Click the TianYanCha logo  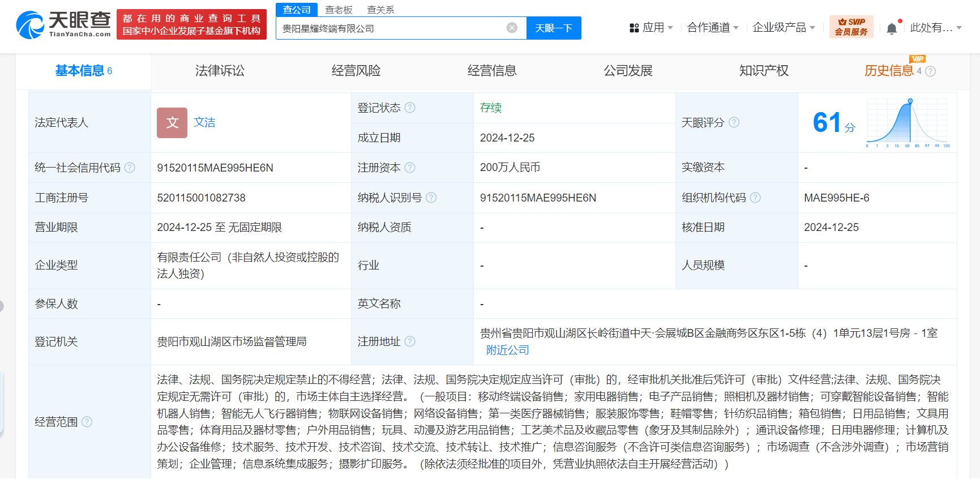coord(63,25)
